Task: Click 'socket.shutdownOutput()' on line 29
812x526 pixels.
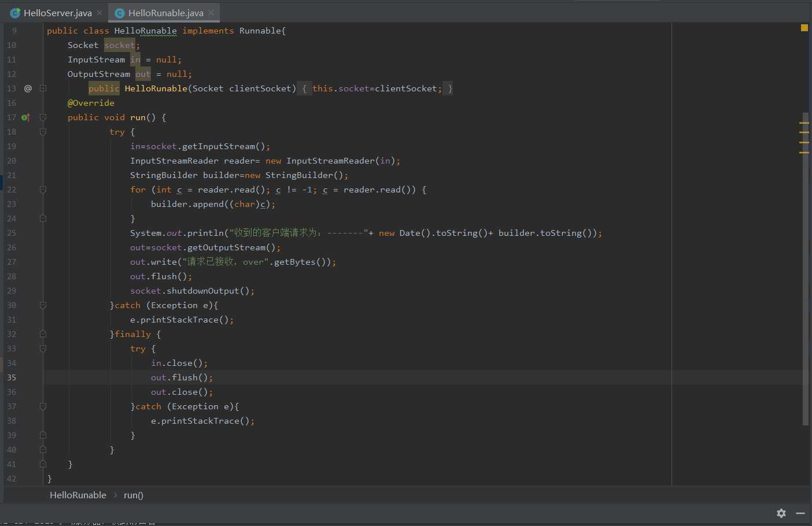Action: tap(190, 291)
